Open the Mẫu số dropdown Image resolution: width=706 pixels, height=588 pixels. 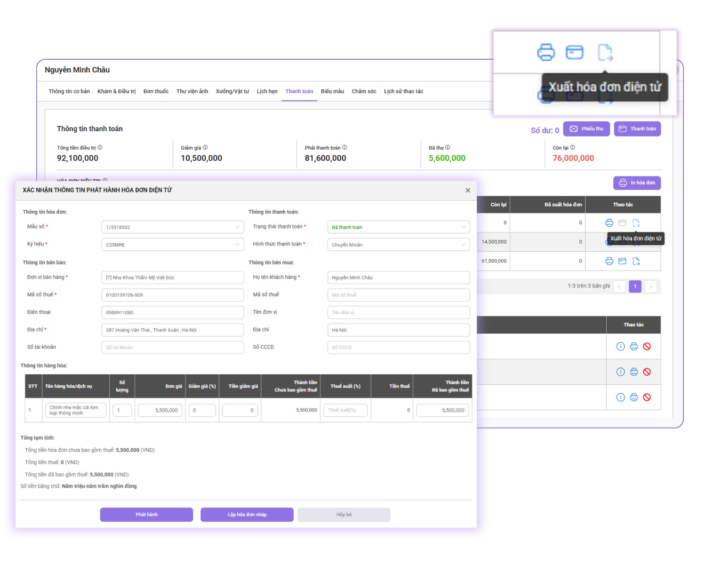pyautogui.click(x=172, y=227)
